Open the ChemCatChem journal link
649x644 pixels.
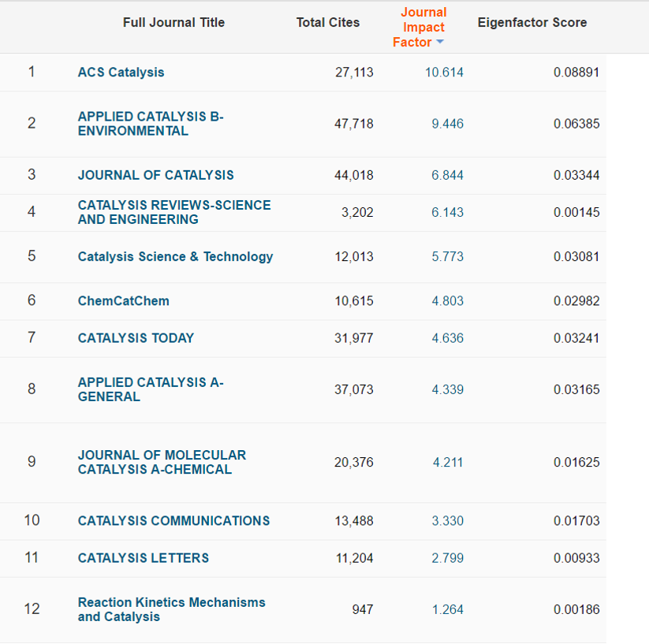(123, 301)
